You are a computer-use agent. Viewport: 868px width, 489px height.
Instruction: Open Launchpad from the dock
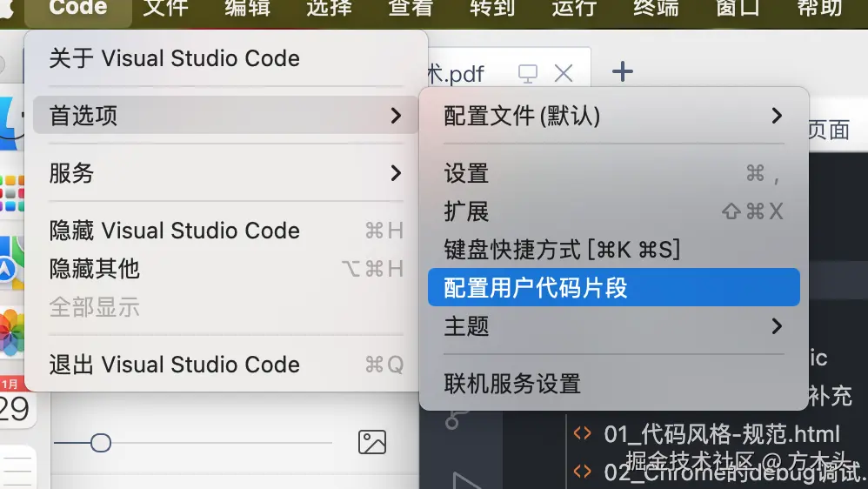[x=12, y=193]
